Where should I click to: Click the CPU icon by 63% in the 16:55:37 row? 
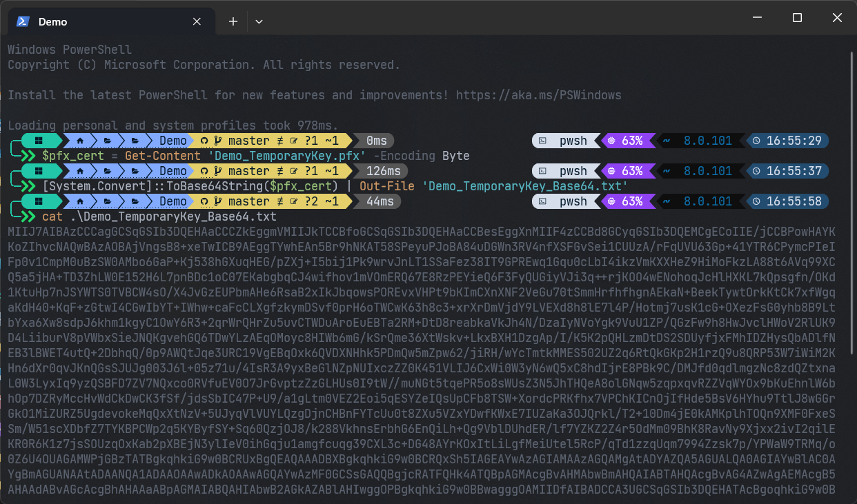tap(611, 171)
